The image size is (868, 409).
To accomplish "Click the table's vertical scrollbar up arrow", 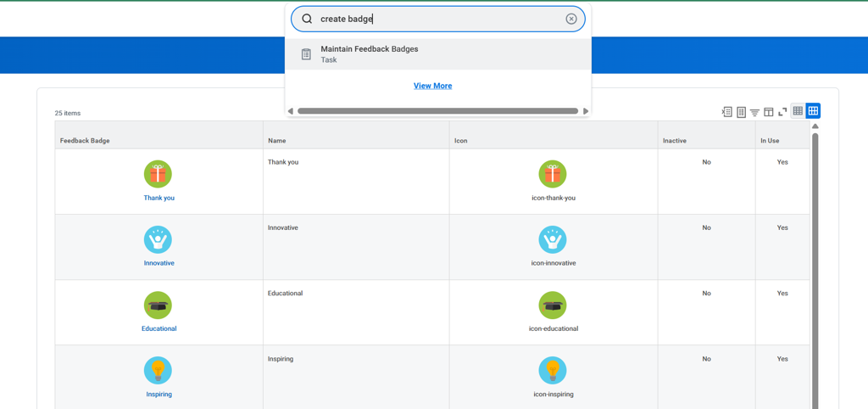I will click(815, 126).
